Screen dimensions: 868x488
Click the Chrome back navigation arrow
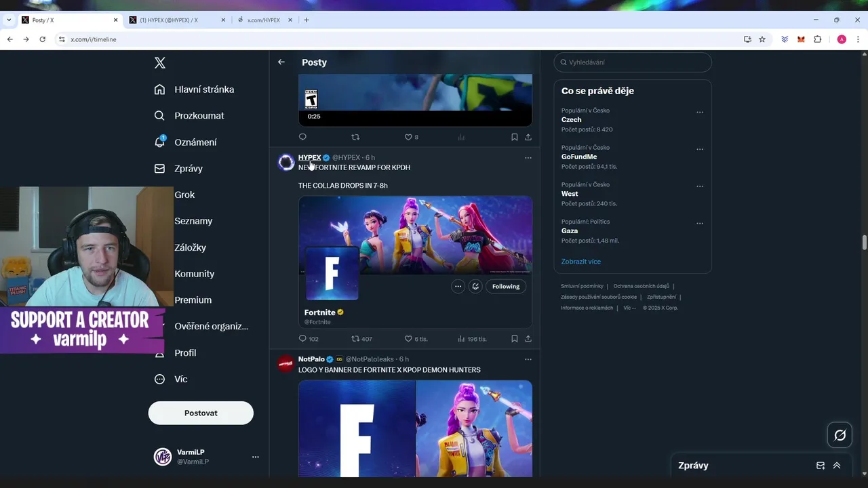click(x=9, y=39)
